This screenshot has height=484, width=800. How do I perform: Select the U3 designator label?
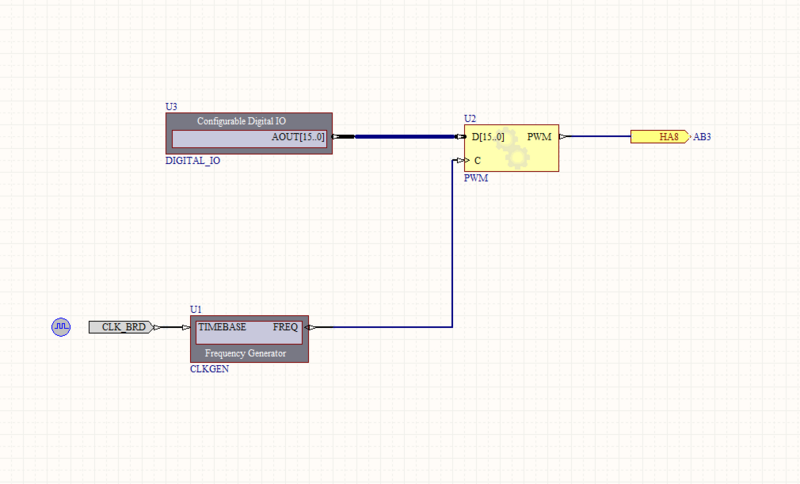[171, 106]
